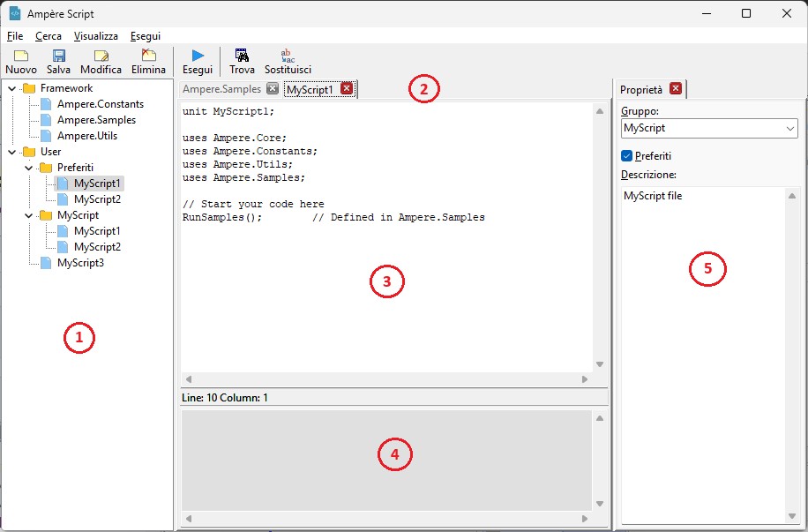Open Trova find tool
Viewport: 808px width, 532px height.
pos(242,56)
